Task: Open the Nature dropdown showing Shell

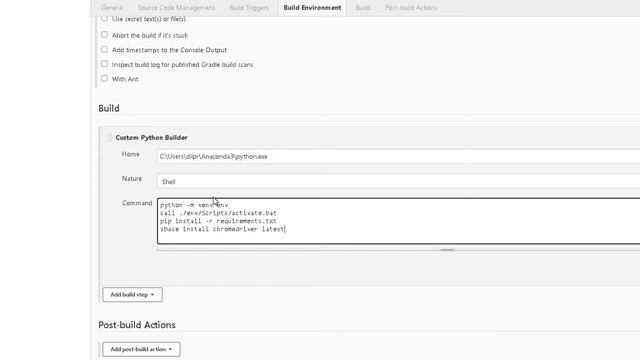Action: click(398, 181)
